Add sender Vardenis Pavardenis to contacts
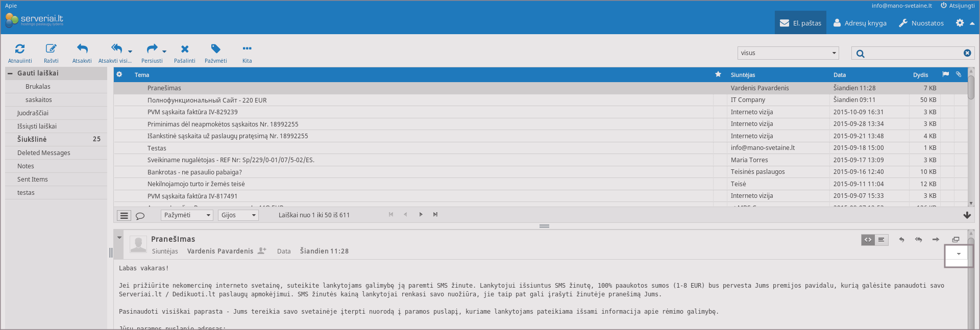The width and height of the screenshot is (980, 330). [262, 251]
